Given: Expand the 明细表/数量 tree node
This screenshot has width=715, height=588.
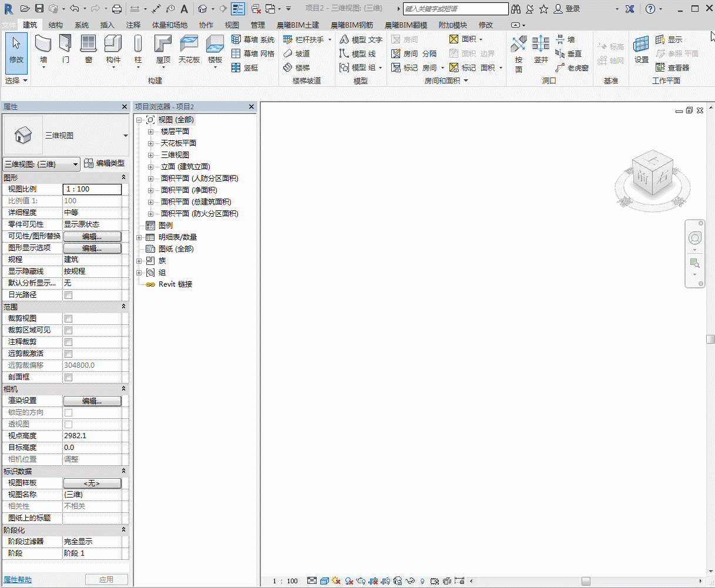Looking at the screenshot, I should point(139,237).
